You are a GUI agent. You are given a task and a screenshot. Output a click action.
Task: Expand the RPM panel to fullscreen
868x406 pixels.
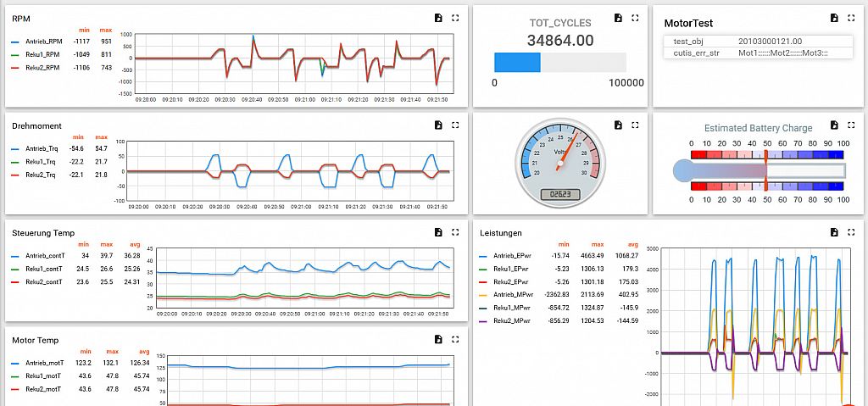coord(455,18)
